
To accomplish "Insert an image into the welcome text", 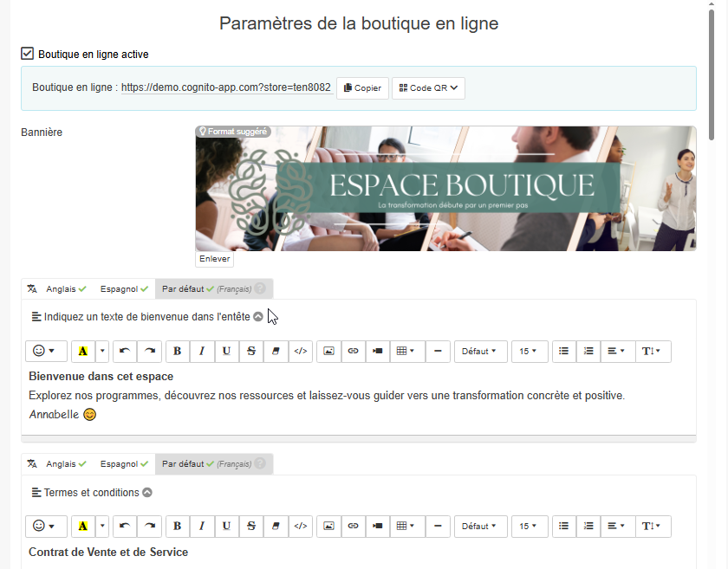I will click(x=328, y=351).
